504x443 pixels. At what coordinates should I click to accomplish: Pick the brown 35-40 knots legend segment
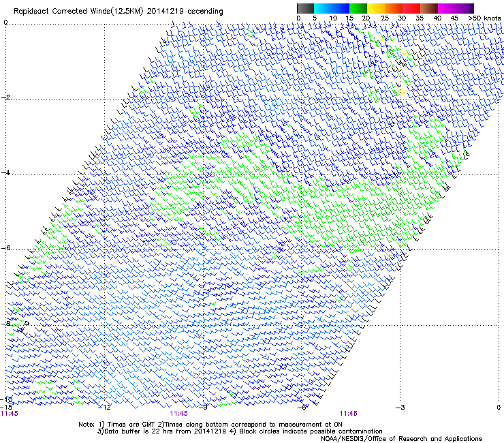429,8
